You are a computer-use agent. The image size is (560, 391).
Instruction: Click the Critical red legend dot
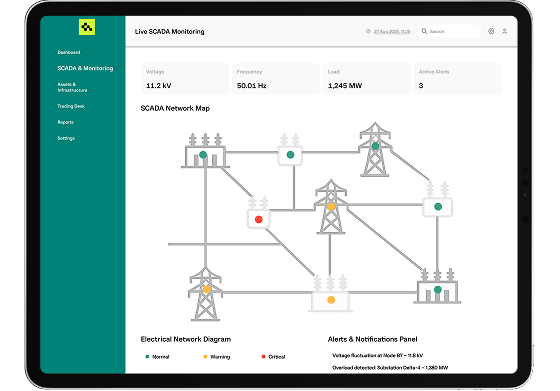263,356
